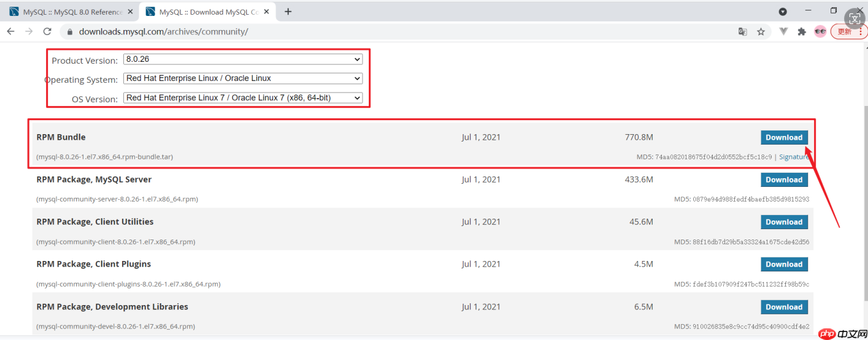Click the 770.8M size of RPM Bundle

point(639,137)
